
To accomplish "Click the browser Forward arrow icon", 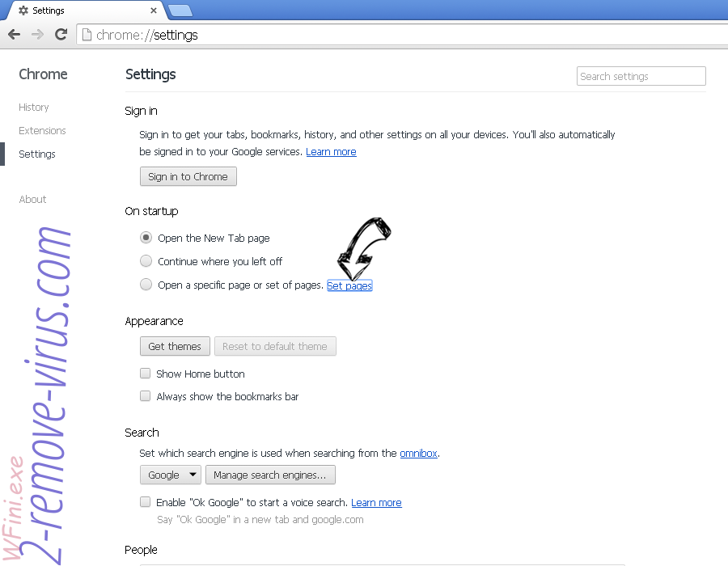I will click(37, 34).
